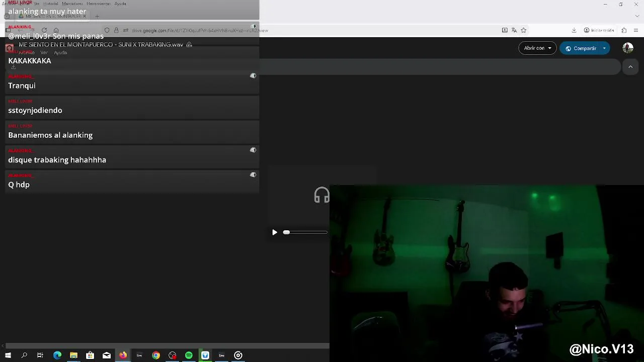Go to Firefox home page
Screen dimensions: 644x362
tap(56, 30)
